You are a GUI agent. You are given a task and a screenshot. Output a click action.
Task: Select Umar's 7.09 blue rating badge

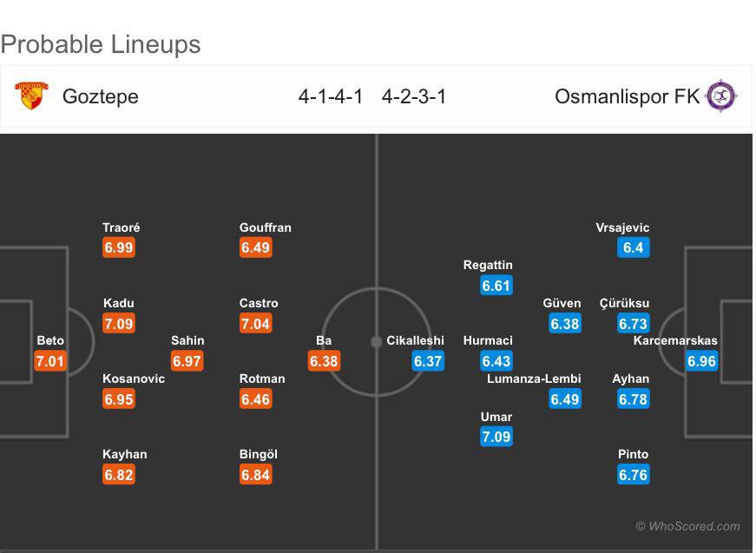[496, 437]
